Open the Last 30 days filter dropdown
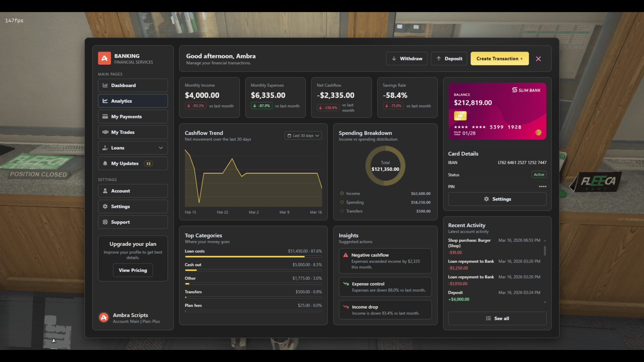644x362 pixels. click(303, 136)
